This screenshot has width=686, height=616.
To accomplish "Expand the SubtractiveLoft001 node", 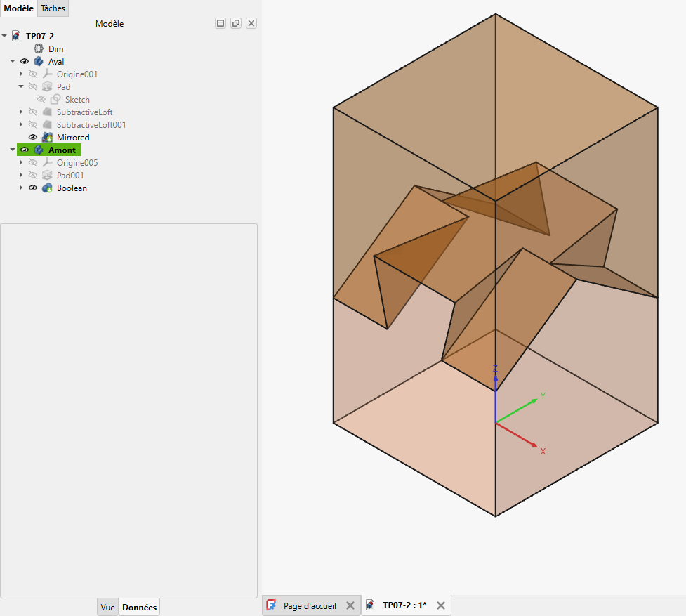I will [21, 125].
